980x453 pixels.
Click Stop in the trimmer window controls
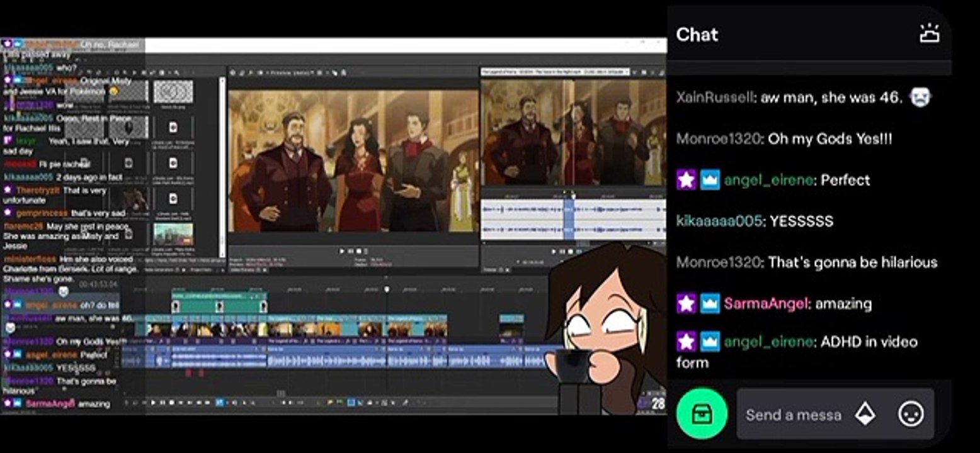(569, 252)
